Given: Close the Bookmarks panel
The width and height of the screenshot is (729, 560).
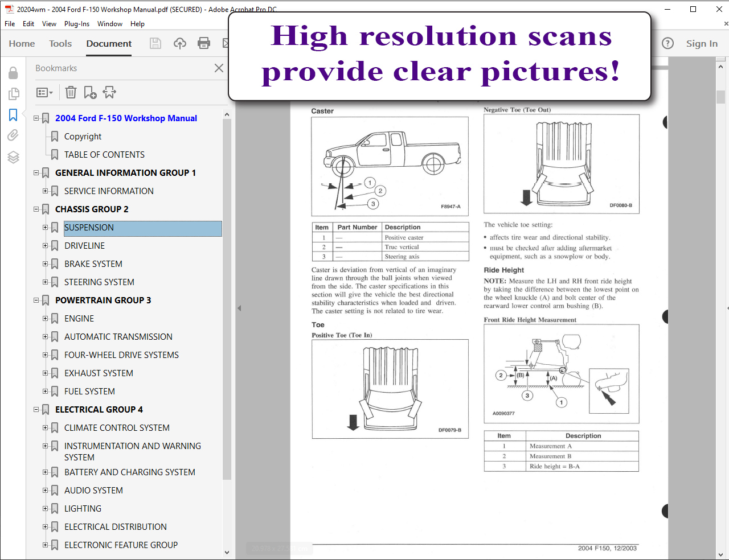Looking at the screenshot, I should [219, 68].
